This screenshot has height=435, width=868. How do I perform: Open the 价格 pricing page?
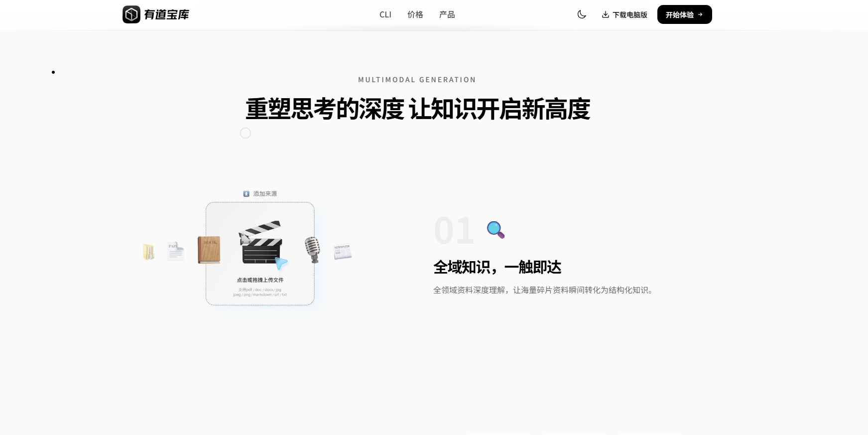tap(415, 14)
